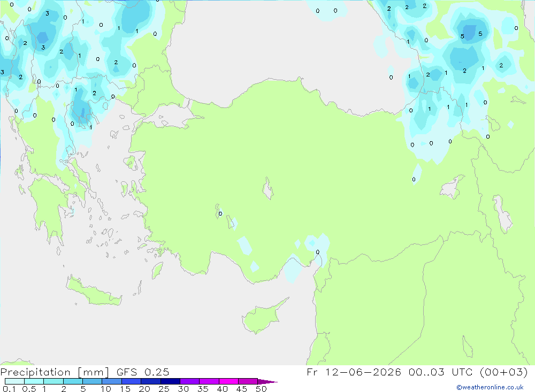The image size is (535, 392).
Task: Click the legend label '15'
Action: tap(125, 389)
